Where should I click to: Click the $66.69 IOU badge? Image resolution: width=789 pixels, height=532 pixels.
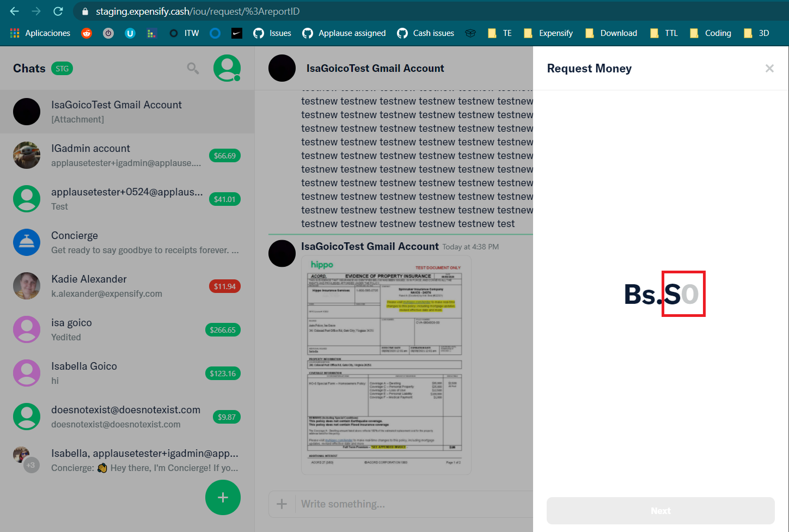point(224,156)
